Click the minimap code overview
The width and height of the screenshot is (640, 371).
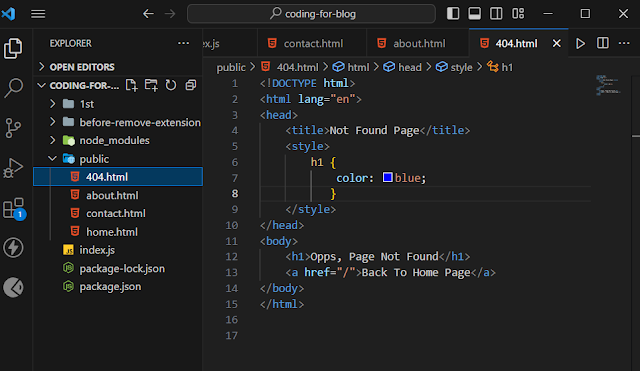click(x=608, y=85)
